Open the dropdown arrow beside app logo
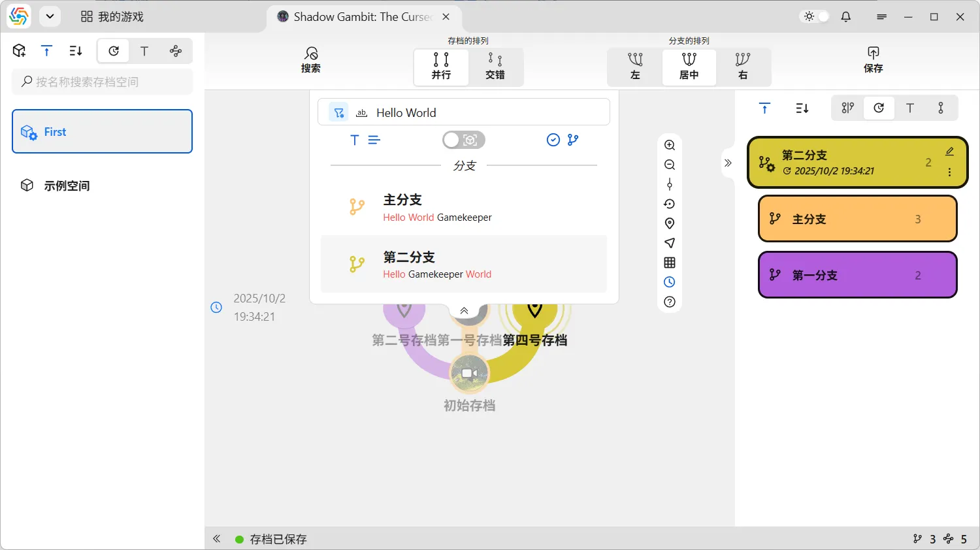Screen dimensions: 980x550 [50, 17]
